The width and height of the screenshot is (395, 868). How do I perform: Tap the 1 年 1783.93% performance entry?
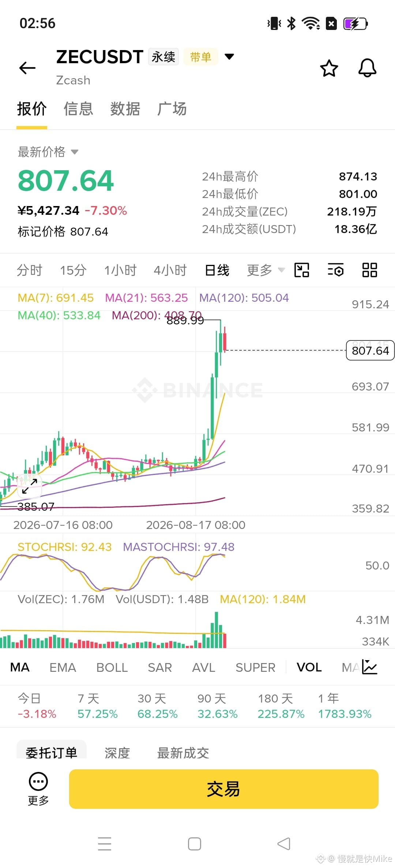pyautogui.click(x=345, y=706)
